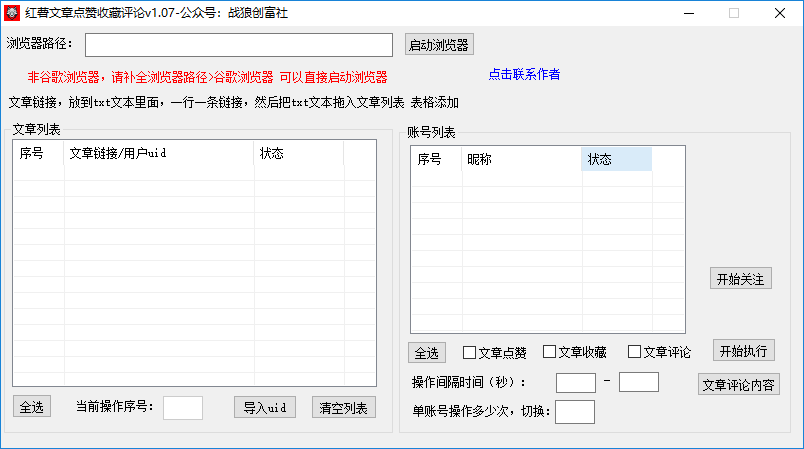Click the 当前操作序号 input box
Screen dimensions: 804x449
(182, 407)
